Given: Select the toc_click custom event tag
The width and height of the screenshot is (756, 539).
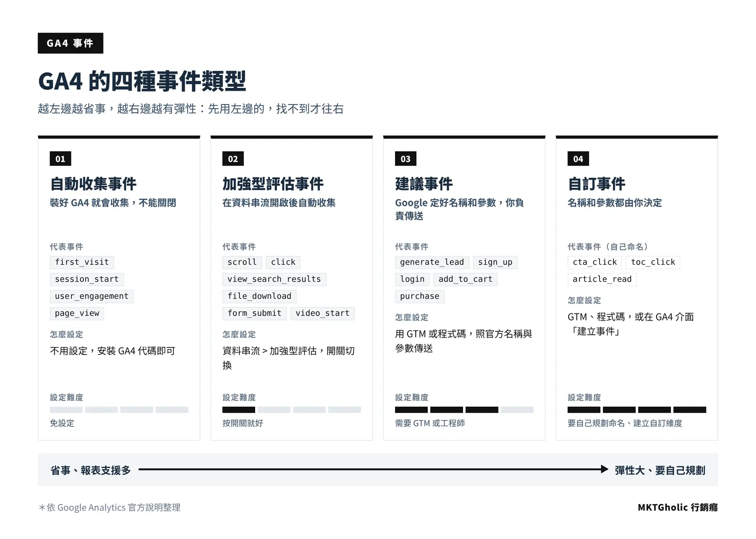Looking at the screenshot, I should click(653, 262).
